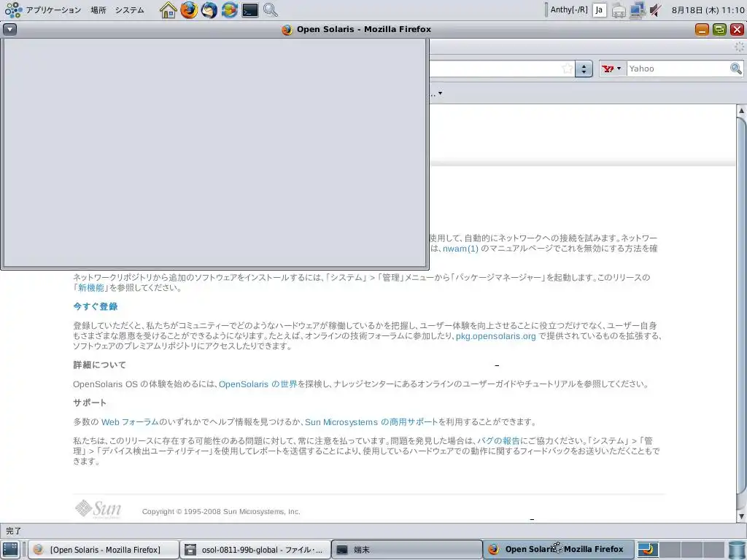Image resolution: width=747 pixels, height=560 pixels.
Task: Open the バグの報告 link
Action: point(498,441)
